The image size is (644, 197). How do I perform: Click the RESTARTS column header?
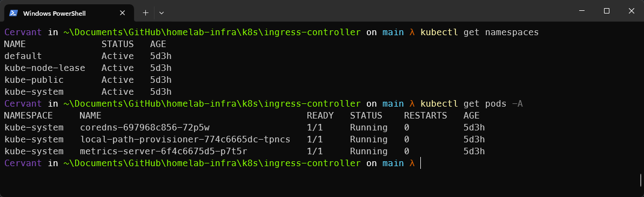click(426, 116)
